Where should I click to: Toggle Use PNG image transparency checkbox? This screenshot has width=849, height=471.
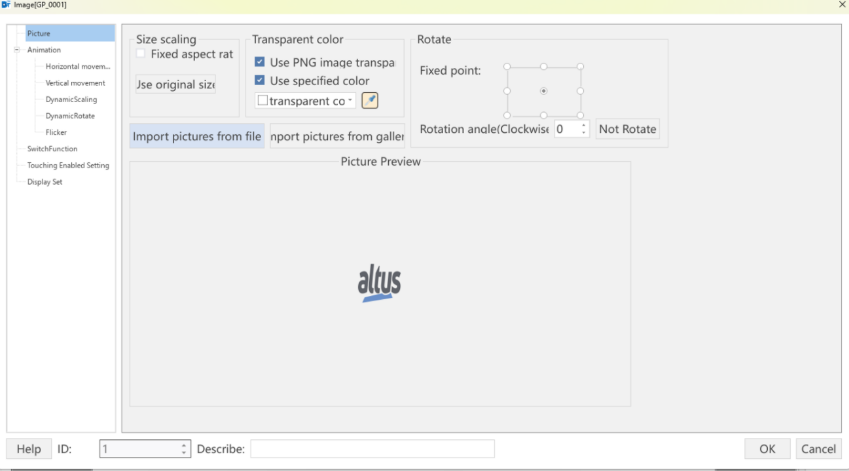pos(260,62)
